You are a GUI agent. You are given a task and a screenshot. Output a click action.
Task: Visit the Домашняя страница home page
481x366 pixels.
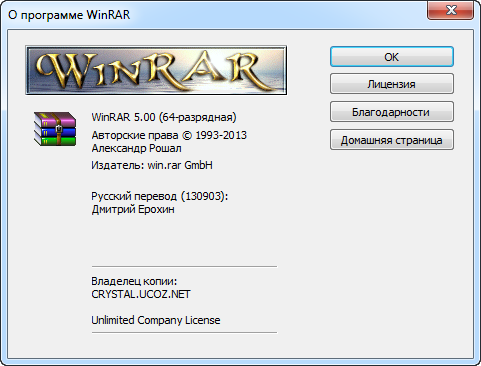[x=392, y=140]
